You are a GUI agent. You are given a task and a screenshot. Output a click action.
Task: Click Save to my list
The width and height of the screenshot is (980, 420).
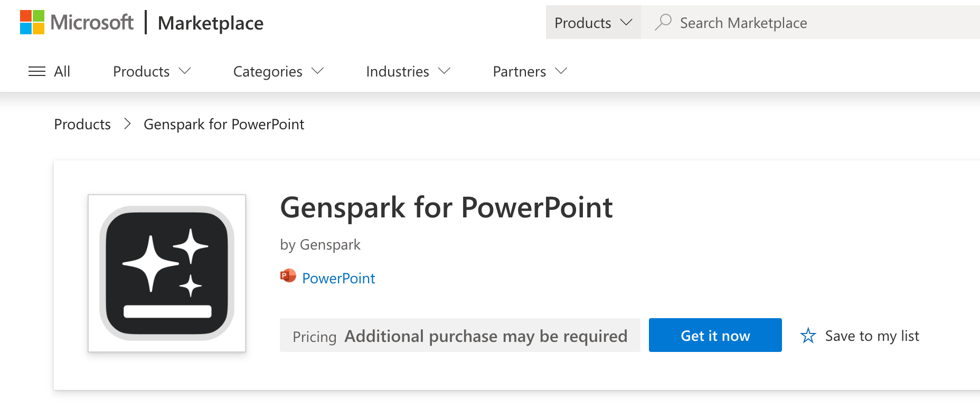872,336
